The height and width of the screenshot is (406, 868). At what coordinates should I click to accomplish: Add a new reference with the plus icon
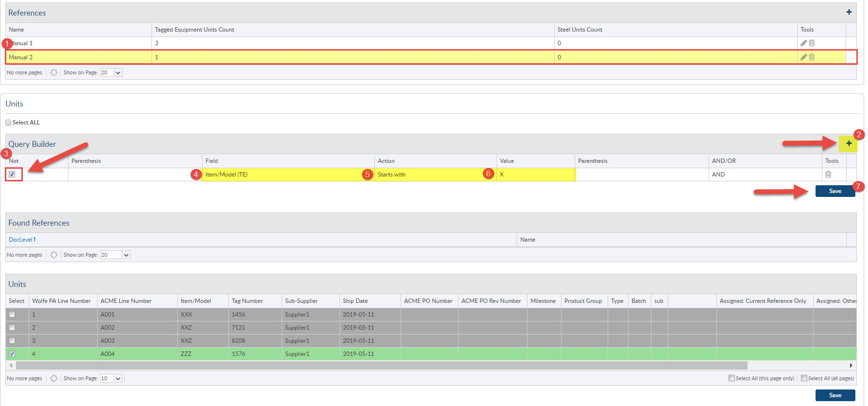(x=849, y=12)
